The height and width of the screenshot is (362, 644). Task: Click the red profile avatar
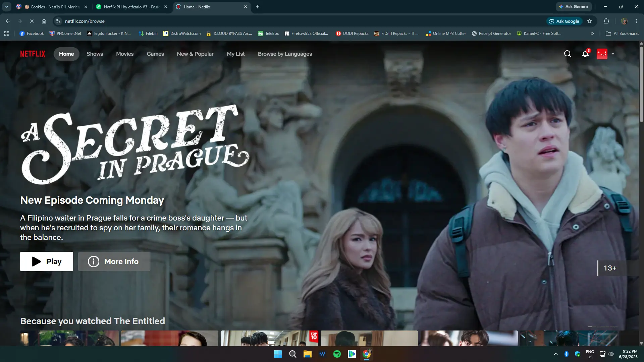coord(602,54)
